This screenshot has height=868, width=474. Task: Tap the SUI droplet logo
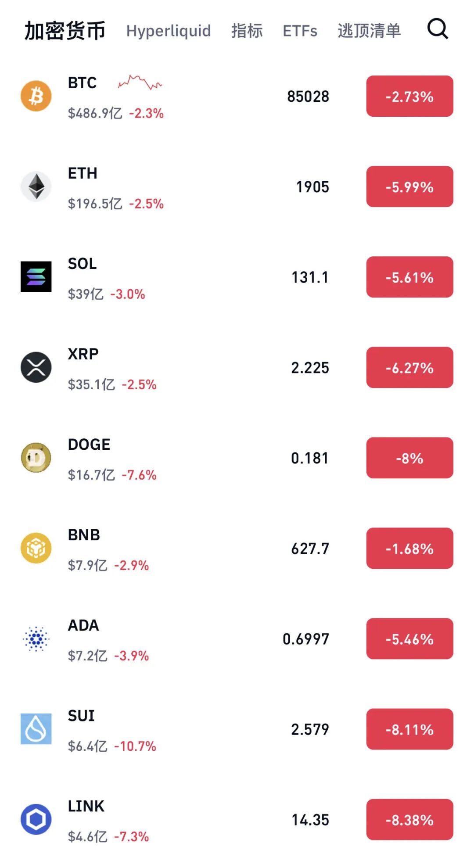coord(36,729)
